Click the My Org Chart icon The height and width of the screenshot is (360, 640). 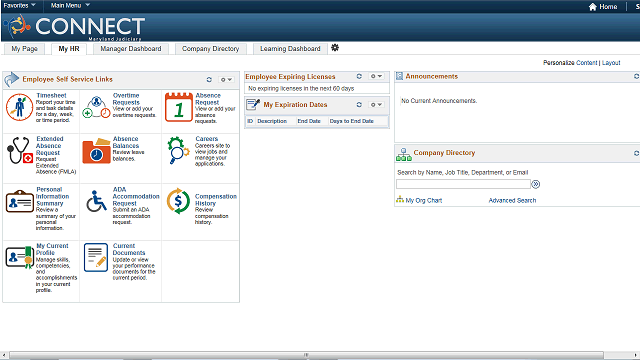tap(400, 200)
